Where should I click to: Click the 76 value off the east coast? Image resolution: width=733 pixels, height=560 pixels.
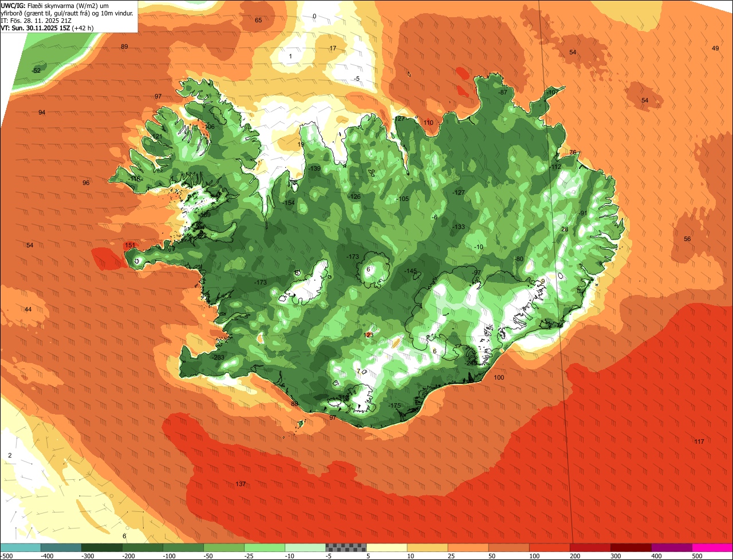573,152
